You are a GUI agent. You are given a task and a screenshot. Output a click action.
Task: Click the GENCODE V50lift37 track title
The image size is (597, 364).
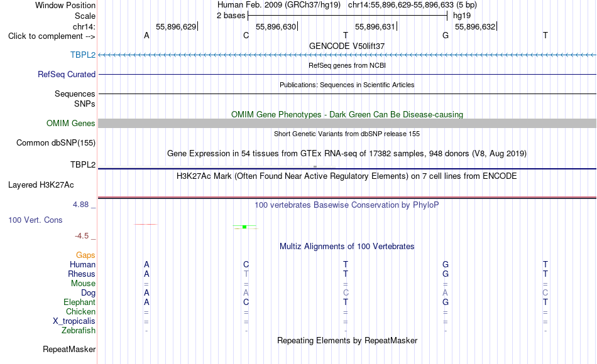[x=347, y=46]
